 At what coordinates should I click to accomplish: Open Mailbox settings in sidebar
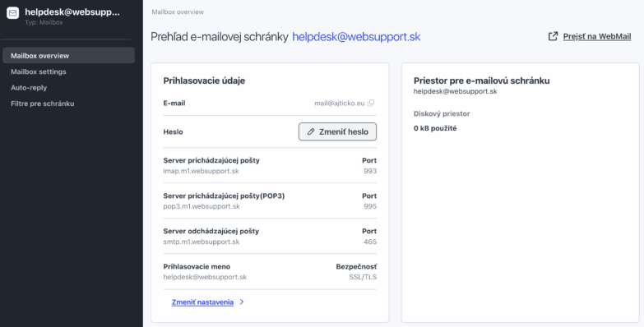(x=38, y=71)
